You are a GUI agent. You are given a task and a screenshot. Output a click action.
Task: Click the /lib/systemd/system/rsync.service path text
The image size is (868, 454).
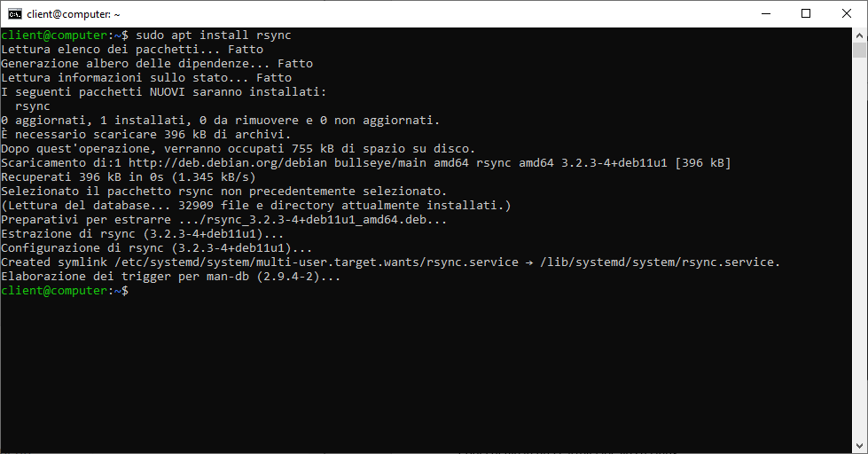(x=660, y=262)
